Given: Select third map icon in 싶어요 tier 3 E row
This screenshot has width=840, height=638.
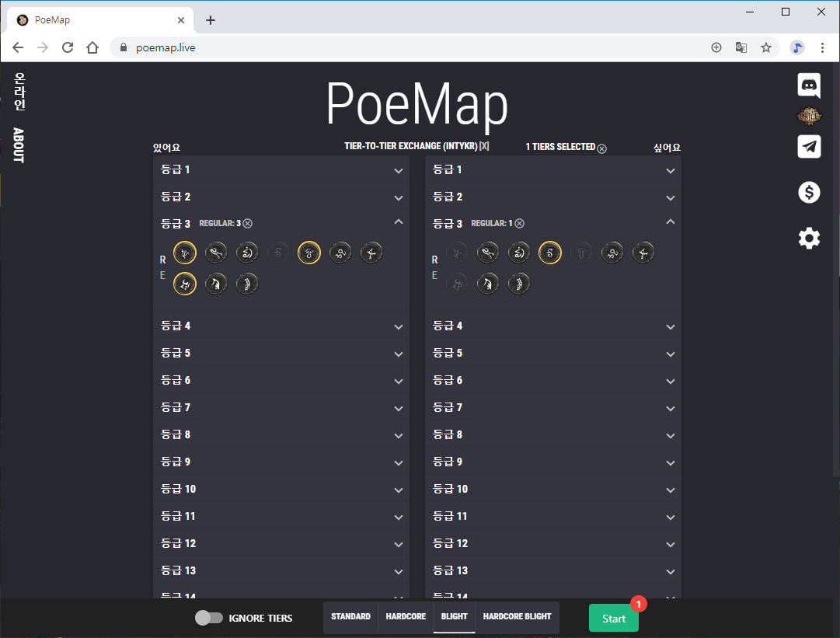Looking at the screenshot, I should coord(519,284).
